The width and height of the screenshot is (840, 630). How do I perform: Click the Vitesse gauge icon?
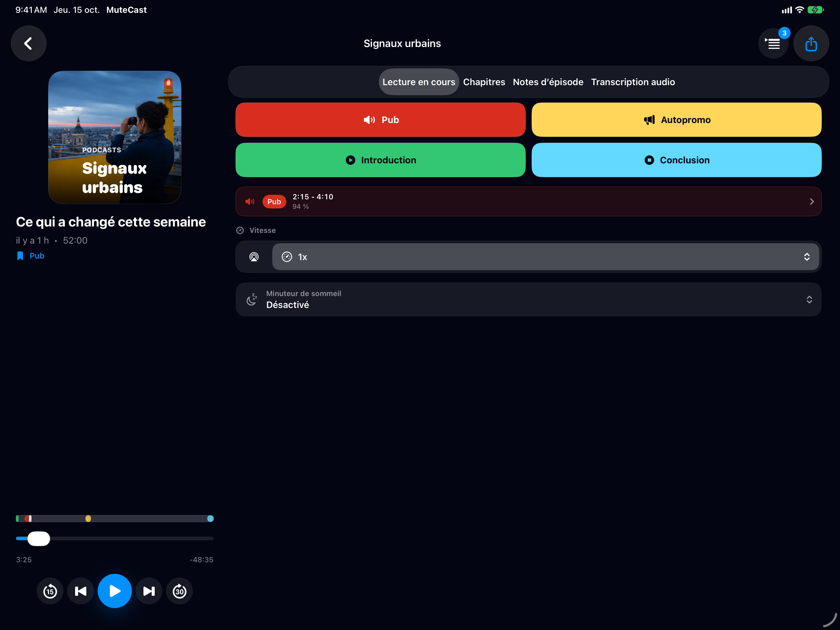tap(240, 230)
